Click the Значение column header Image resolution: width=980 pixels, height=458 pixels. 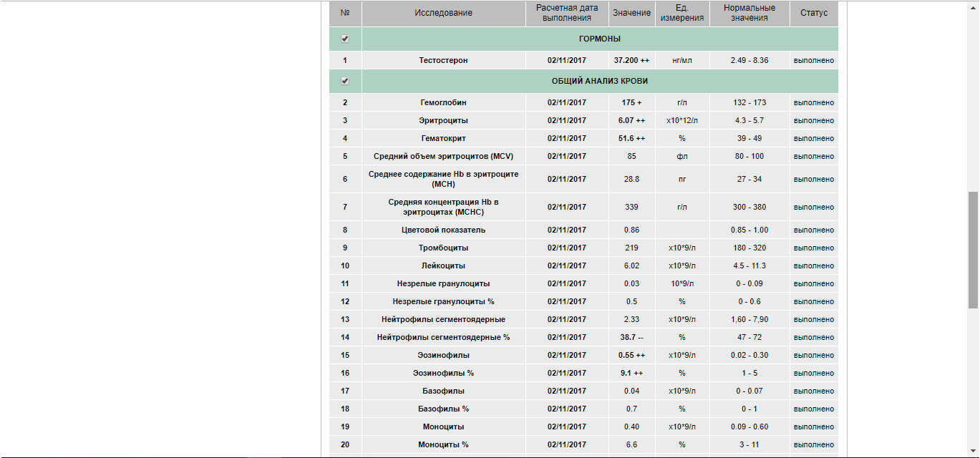631,13
